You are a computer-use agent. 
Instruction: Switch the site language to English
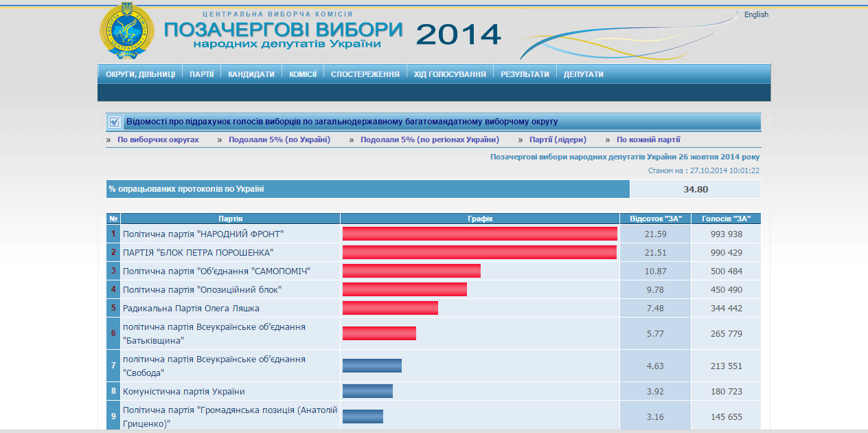[x=756, y=14]
